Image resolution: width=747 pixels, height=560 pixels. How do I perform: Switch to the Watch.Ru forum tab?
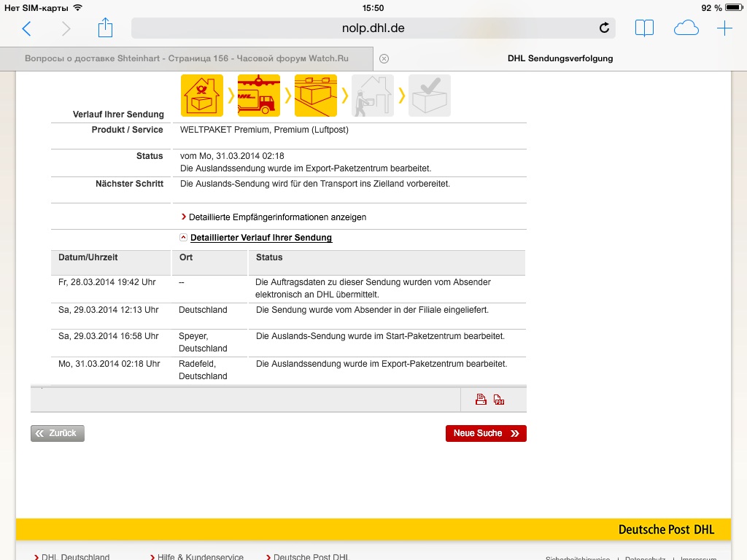tap(187, 58)
